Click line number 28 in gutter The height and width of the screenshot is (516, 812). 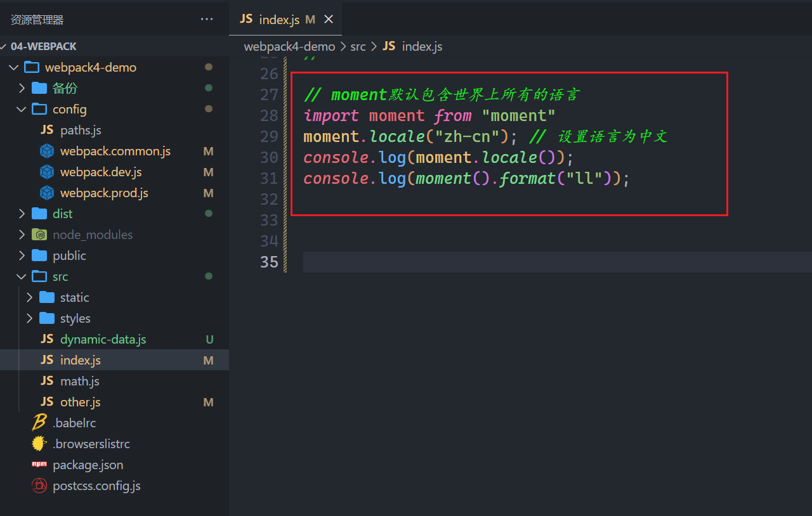269,115
